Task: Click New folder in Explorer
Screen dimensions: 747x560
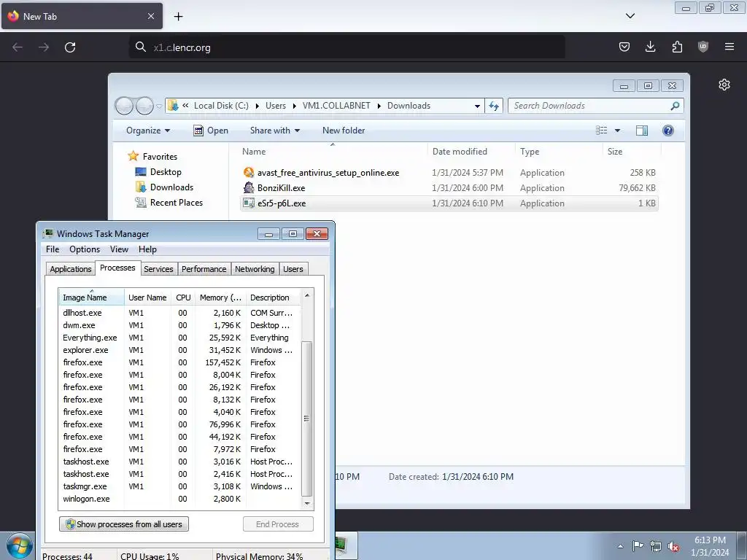Action: [344, 131]
